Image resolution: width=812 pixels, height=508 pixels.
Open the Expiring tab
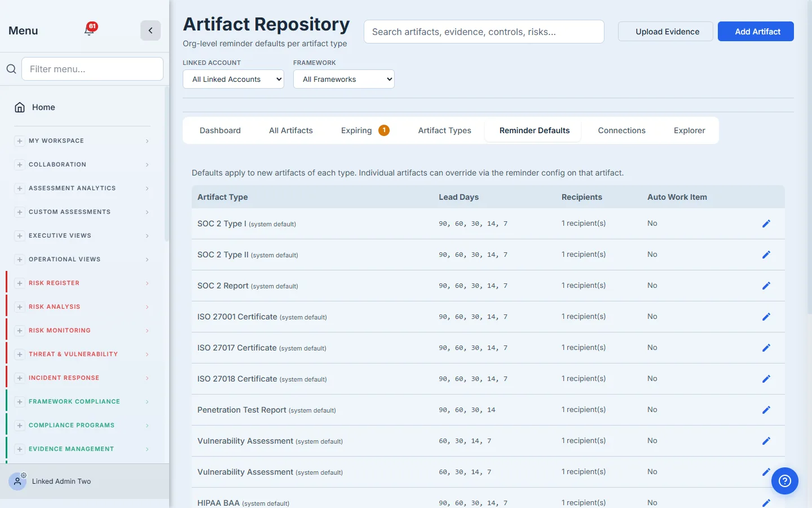point(365,130)
